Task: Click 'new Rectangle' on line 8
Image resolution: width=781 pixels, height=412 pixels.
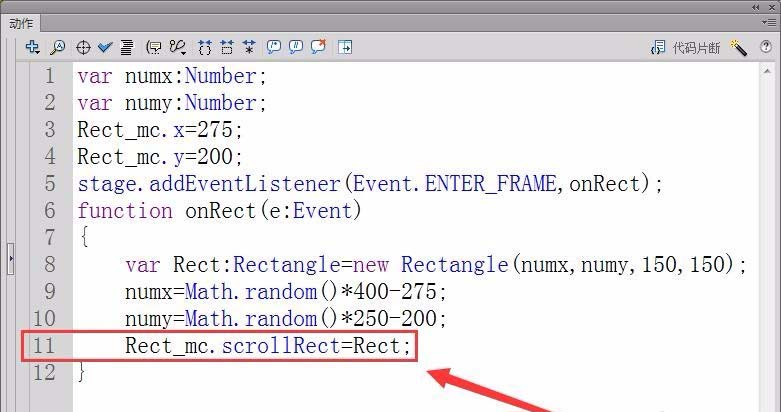Action: [x=430, y=265]
